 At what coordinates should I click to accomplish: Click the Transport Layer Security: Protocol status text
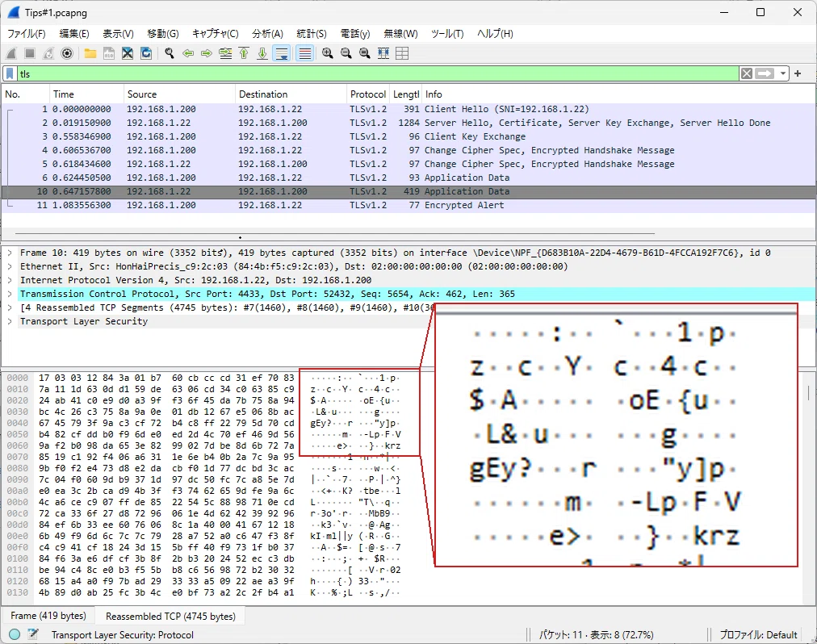[123, 634]
